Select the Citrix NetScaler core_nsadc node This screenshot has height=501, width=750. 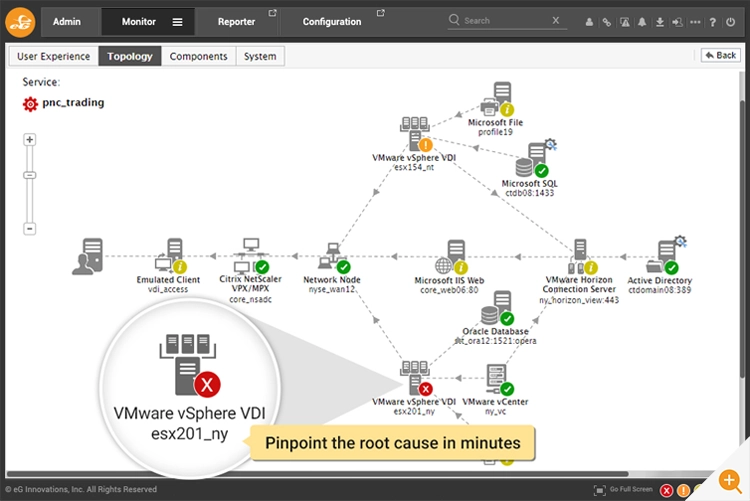251,256
